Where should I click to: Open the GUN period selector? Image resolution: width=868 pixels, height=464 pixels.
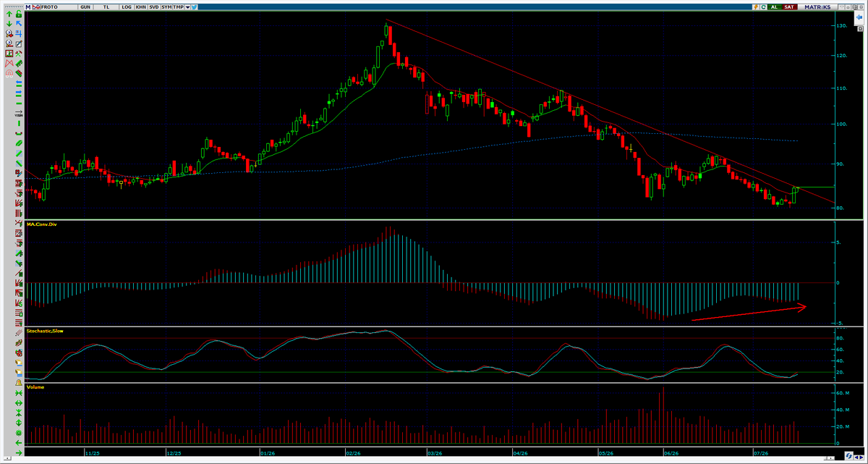pyautogui.click(x=85, y=7)
